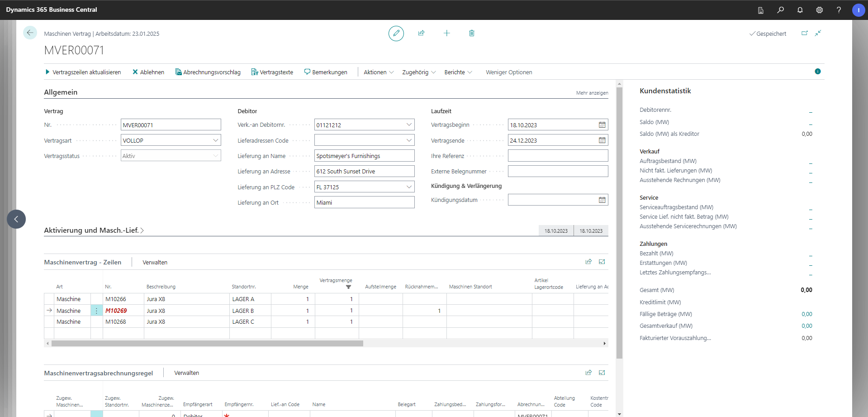The width and height of the screenshot is (868, 417).
Task: Open the search magnifier icon
Action: [x=780, y=10]
